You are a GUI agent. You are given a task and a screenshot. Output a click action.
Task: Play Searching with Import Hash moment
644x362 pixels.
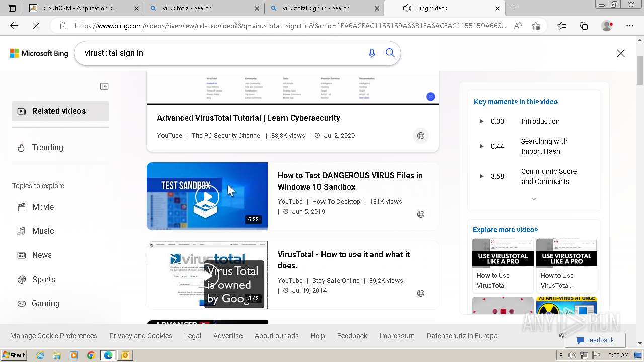534,146
